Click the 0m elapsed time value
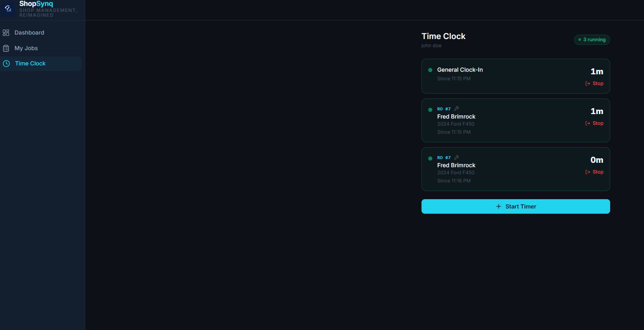644x330 pixels. (597, 160)
